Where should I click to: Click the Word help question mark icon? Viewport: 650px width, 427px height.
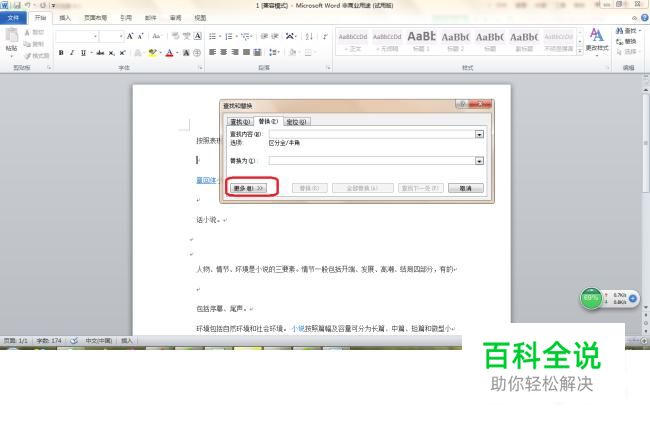[645, 17]
